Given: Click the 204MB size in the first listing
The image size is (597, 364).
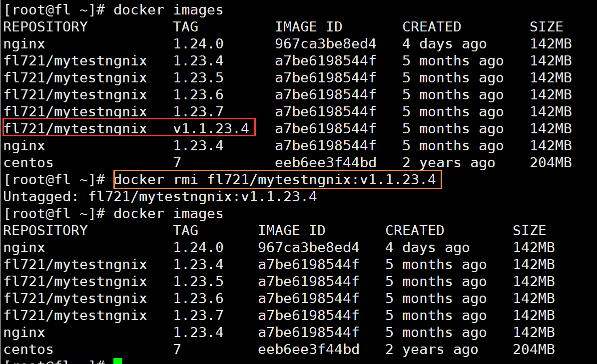Looking at the screenshot, I should (551, 163).
